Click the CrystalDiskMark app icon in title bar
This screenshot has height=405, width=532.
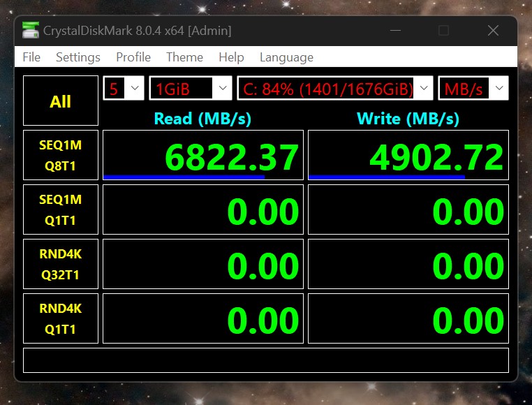click(x=31, y=30)
